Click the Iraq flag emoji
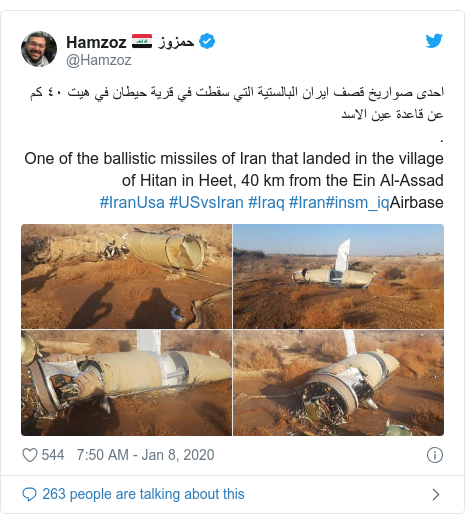 point(142,41)
